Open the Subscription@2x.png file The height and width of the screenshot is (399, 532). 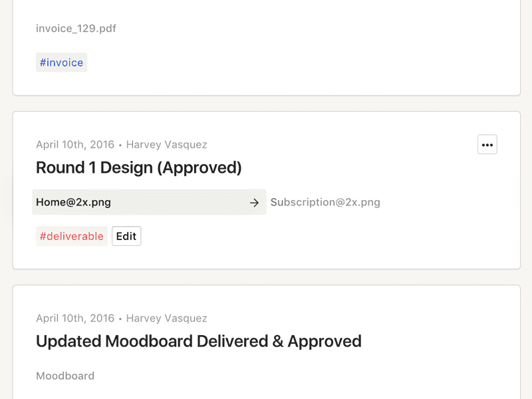(325, 202)
